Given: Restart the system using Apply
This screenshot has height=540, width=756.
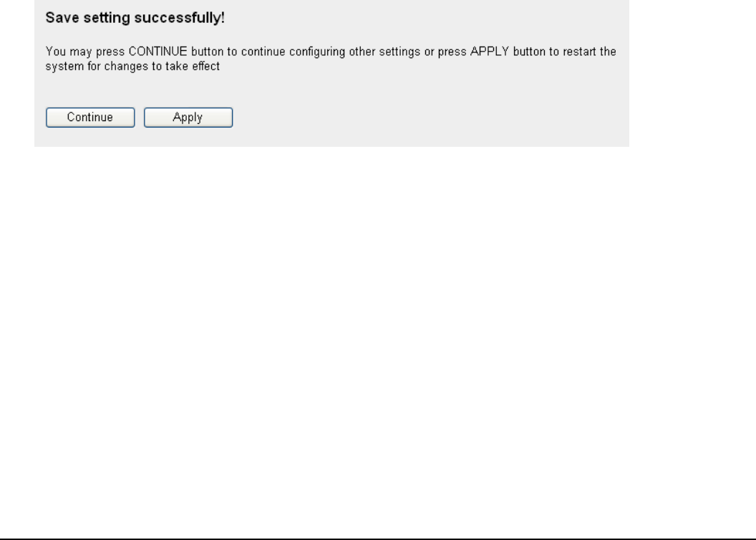Looking at the screenshot, I should coord(188,117).
